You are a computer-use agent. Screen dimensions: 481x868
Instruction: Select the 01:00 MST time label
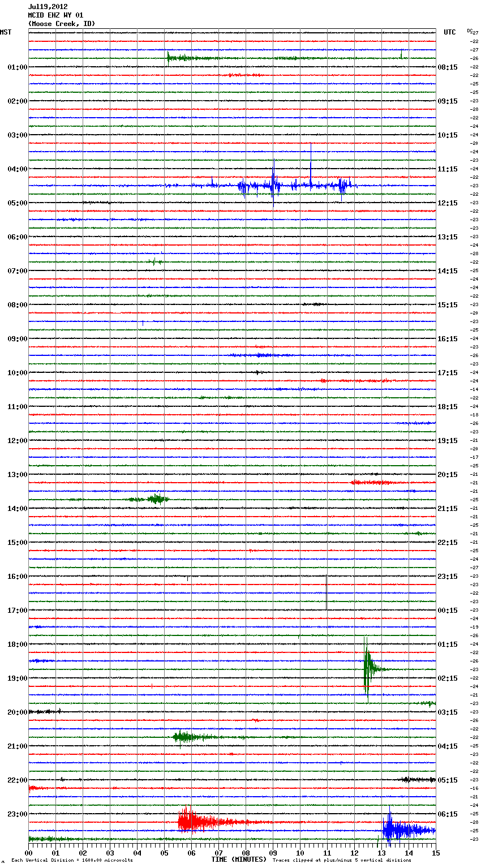coord(18,67)
